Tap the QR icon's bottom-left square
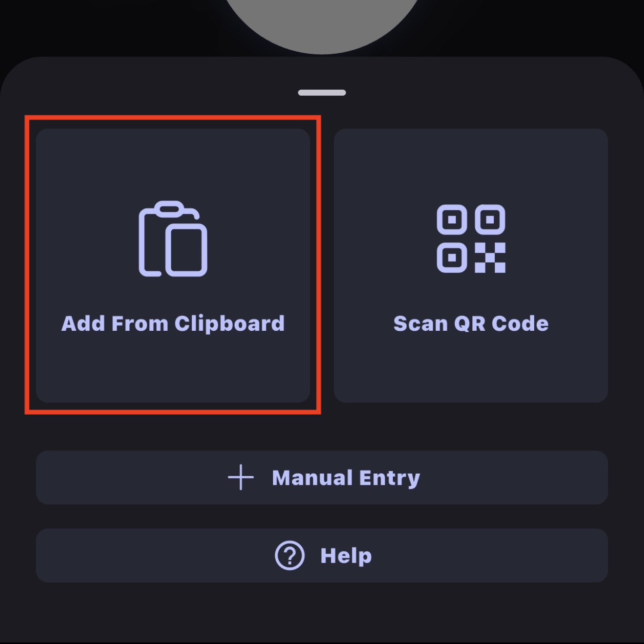 click(x=452, y=257)
